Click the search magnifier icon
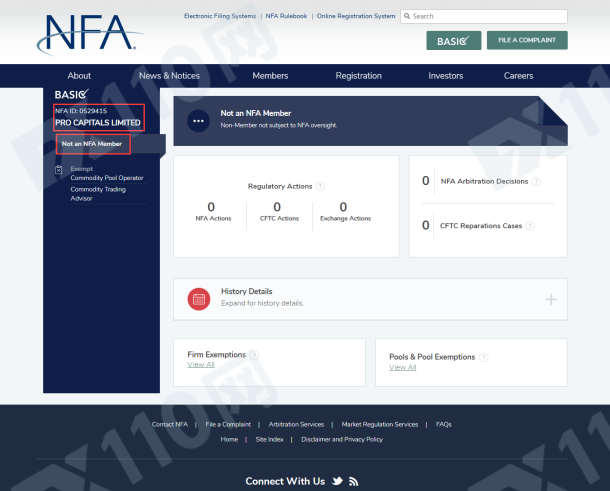This screenshot has width=610, height=491. tap(407, 16)
